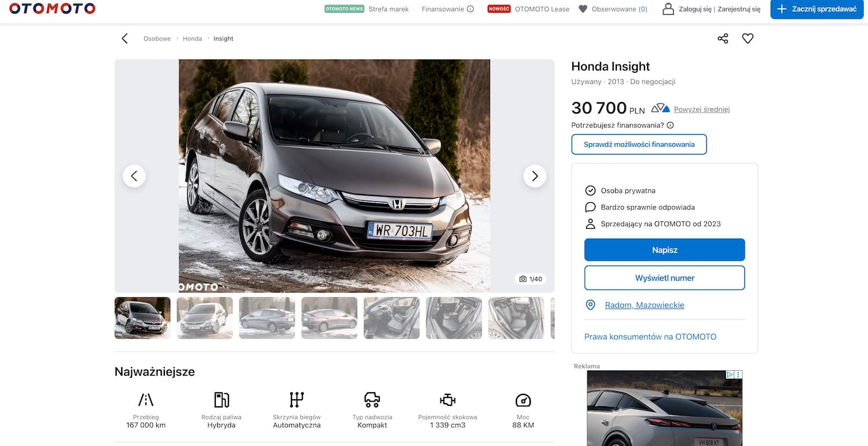Click Honda Insight title

(610, 66)
